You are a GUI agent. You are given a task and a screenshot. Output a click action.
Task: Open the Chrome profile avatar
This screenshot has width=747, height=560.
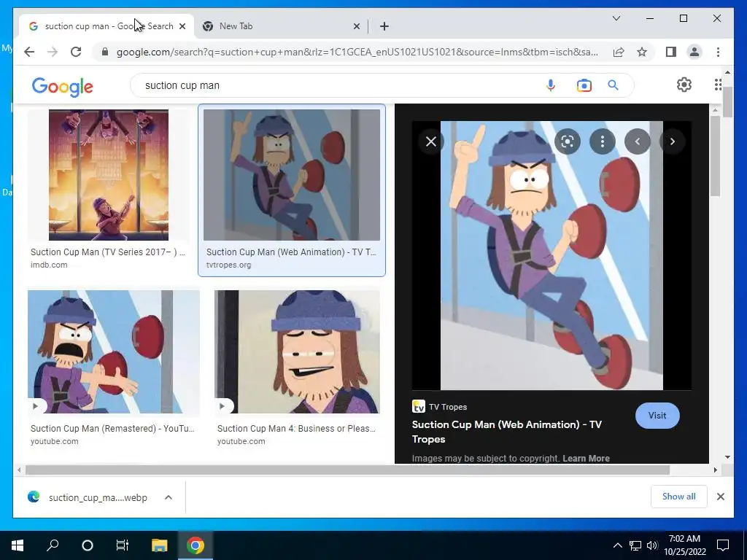click(694, 52)
